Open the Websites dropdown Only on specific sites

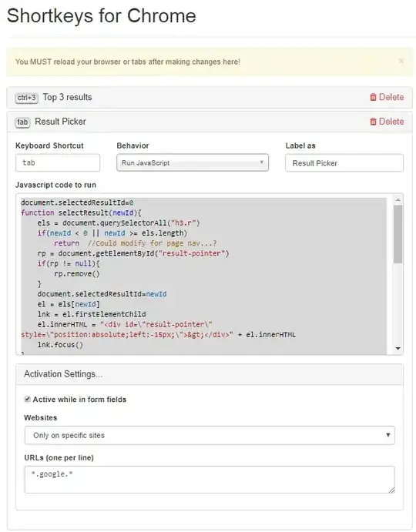pyautogui.click(x=210, y=435)
